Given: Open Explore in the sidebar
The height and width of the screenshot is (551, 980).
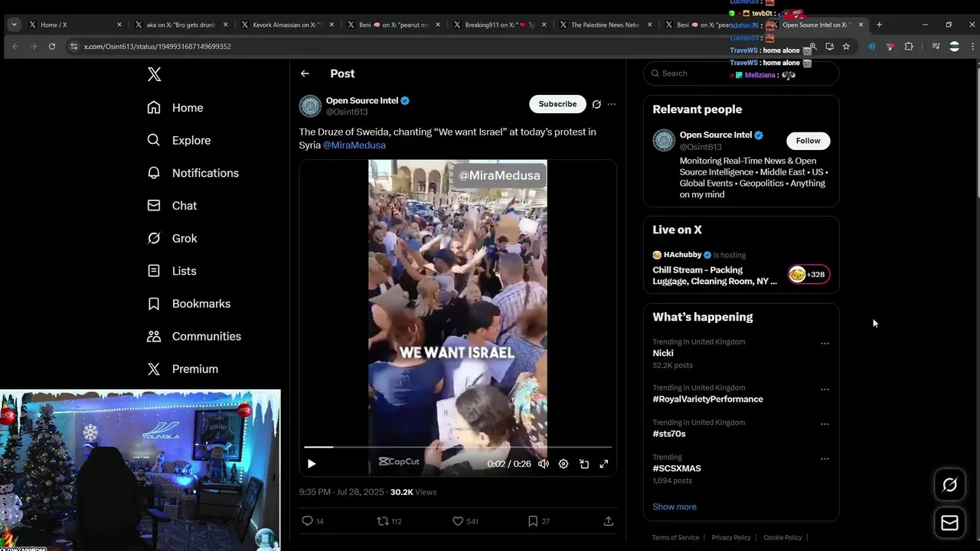Looking at the screenshot, I should 179,141.
